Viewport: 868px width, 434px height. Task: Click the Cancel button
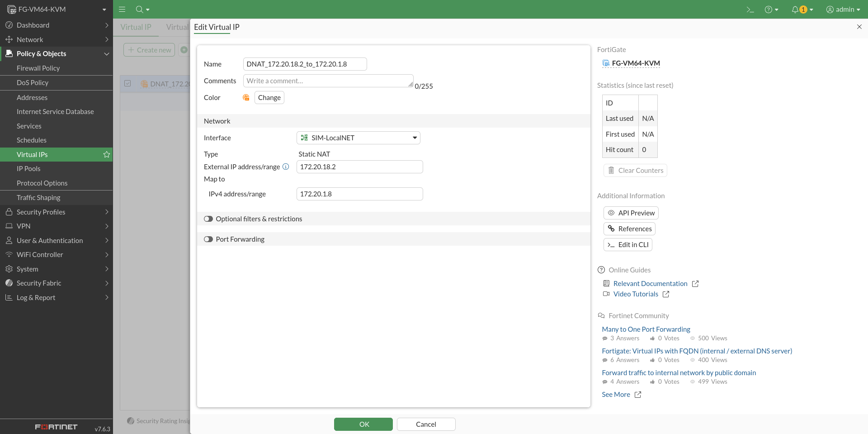pyautogui.click(x=426, y=424)
